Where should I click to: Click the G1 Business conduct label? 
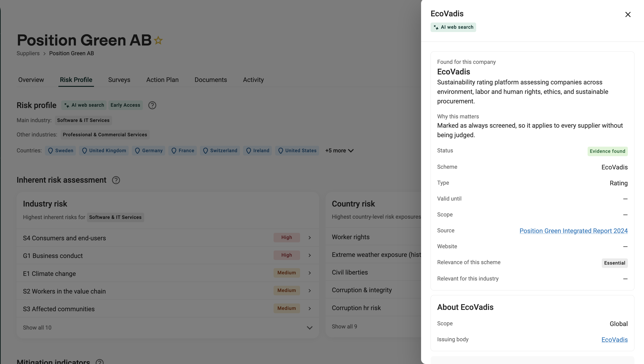point(53,256)
